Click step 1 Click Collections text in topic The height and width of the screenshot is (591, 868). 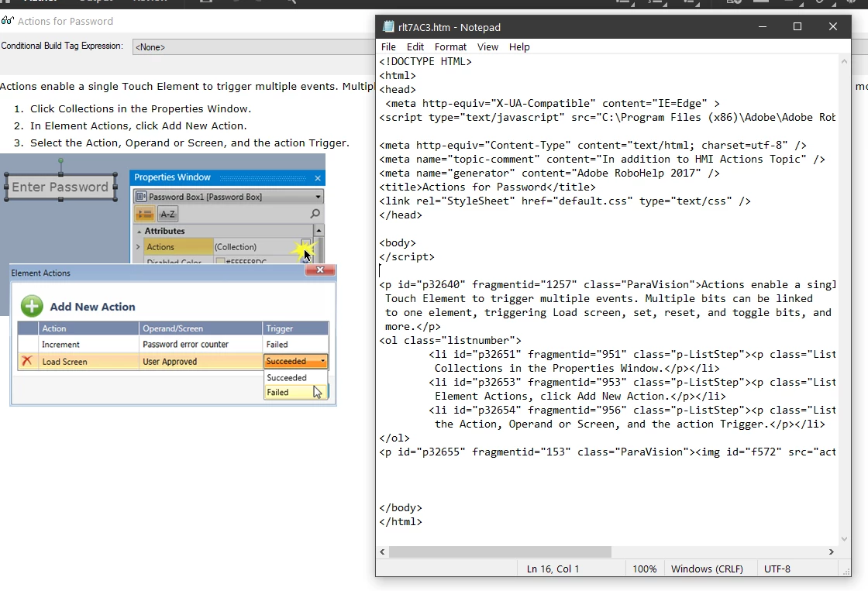tap(140, 109)
